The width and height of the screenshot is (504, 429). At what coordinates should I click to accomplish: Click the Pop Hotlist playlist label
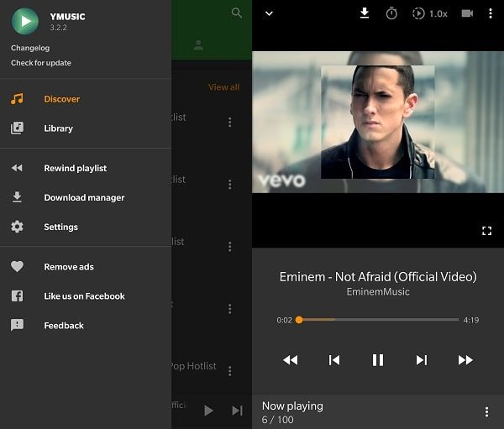pos(194,366)
